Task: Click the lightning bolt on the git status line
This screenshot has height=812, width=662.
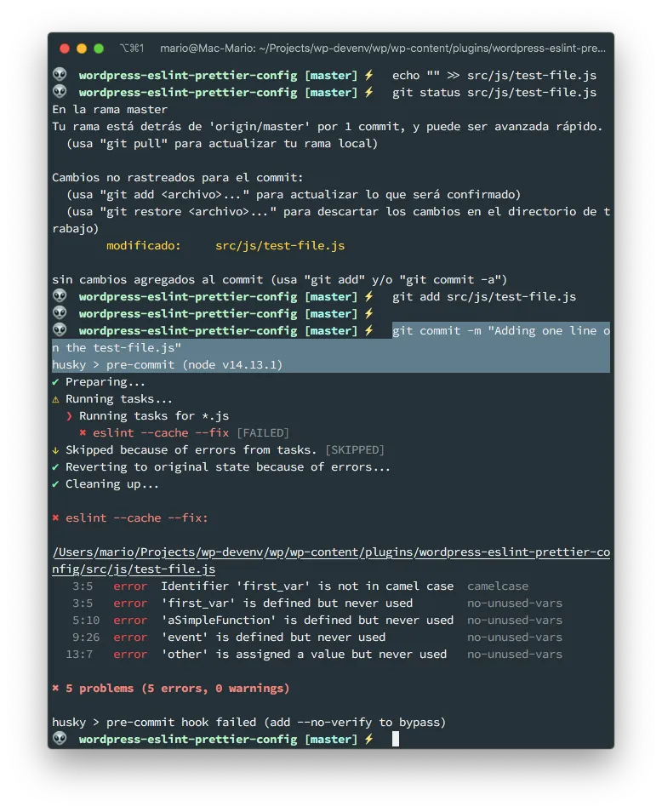Action: (368, 92)
